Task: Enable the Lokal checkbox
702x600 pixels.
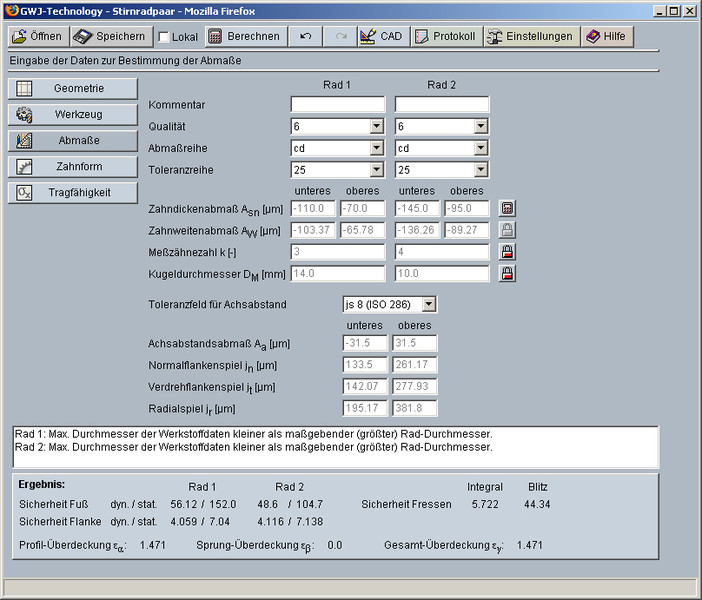Action: point(165,37)
